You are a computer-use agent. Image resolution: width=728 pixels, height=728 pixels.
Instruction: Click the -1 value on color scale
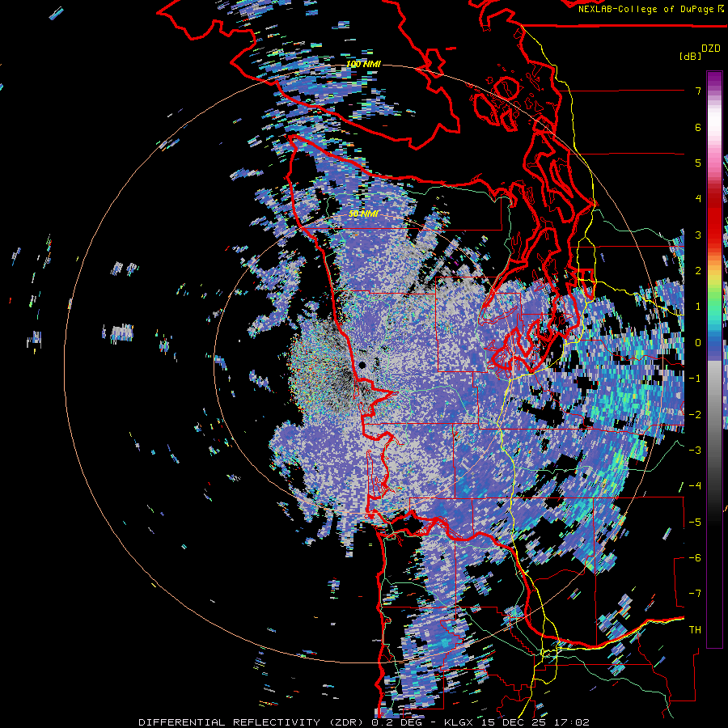pos(695,379)
